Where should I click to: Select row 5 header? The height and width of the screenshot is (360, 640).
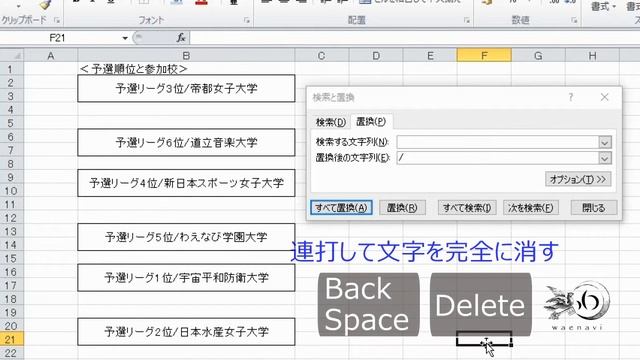tap(11, 123)
